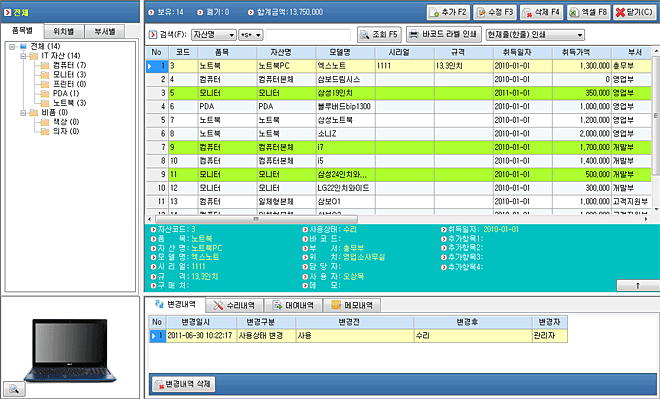Select the i7 model cell

(345, 147)
